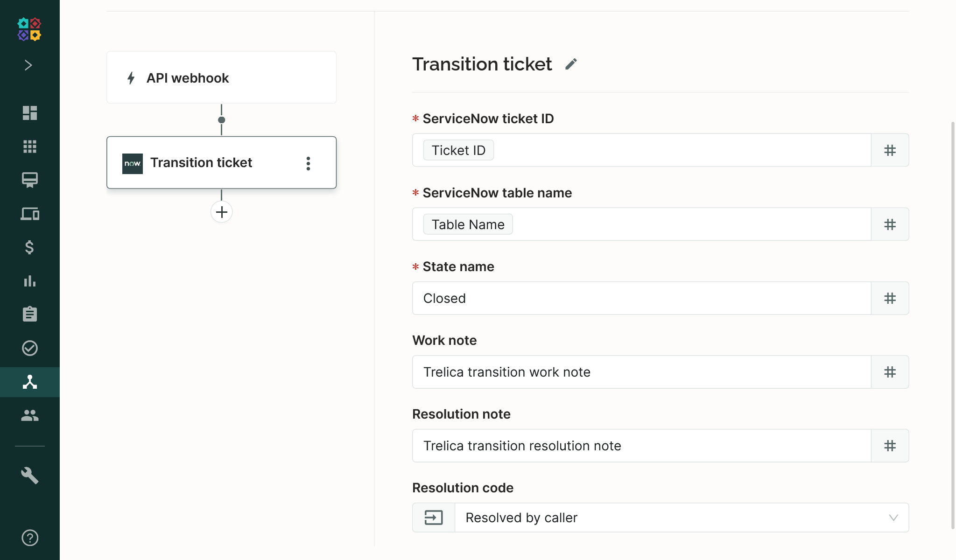
Task: Open the Dashboard icon in sidebar
Action: tap(30, 113)
